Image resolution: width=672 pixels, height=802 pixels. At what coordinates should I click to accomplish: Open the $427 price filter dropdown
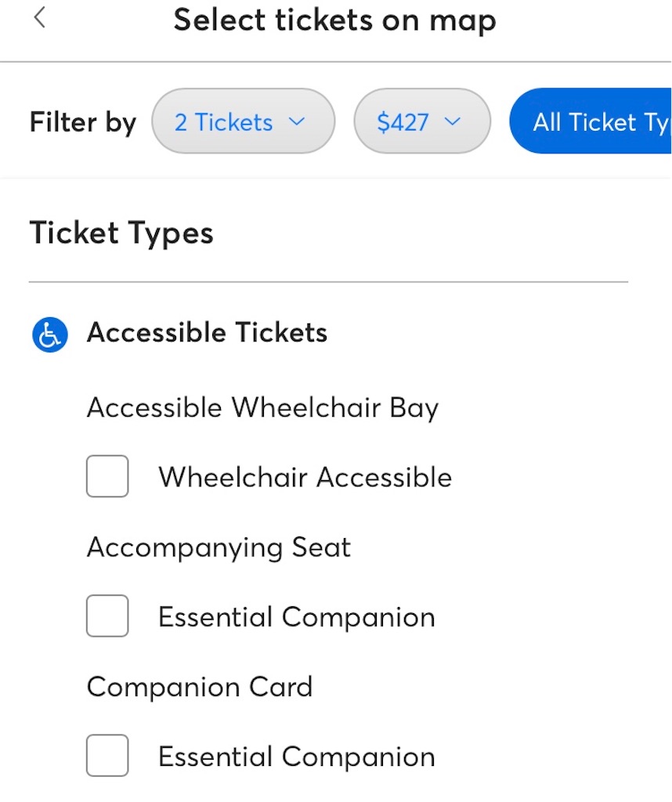click(422, 121)
